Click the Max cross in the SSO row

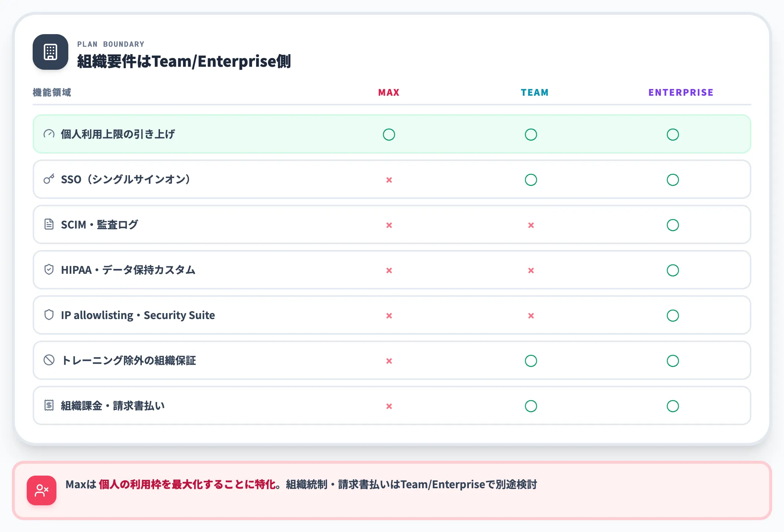click(389, 180)
